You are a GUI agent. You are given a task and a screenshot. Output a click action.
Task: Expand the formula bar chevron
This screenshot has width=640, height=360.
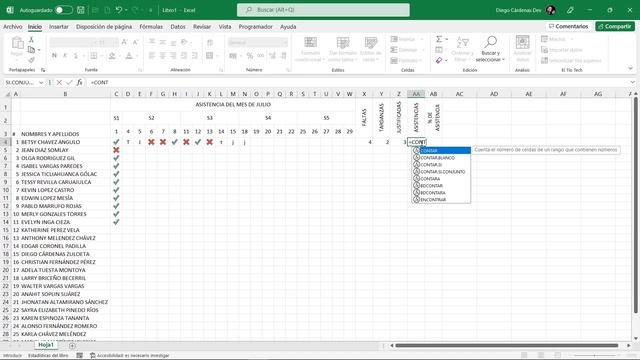point(632,82)
